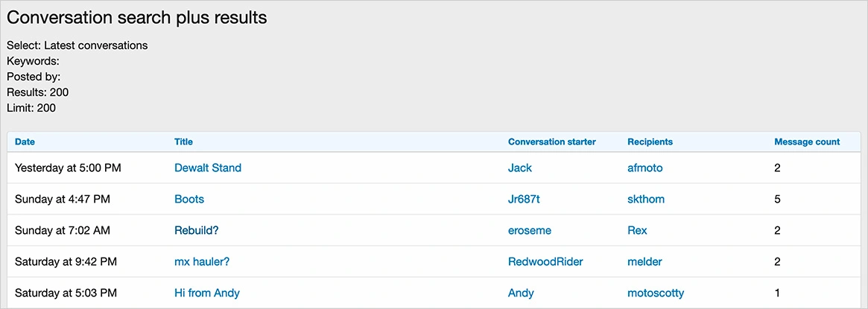Open recipient Rex's profile
The width and height of the screenshot is (868, 309).
click(638, 231)
